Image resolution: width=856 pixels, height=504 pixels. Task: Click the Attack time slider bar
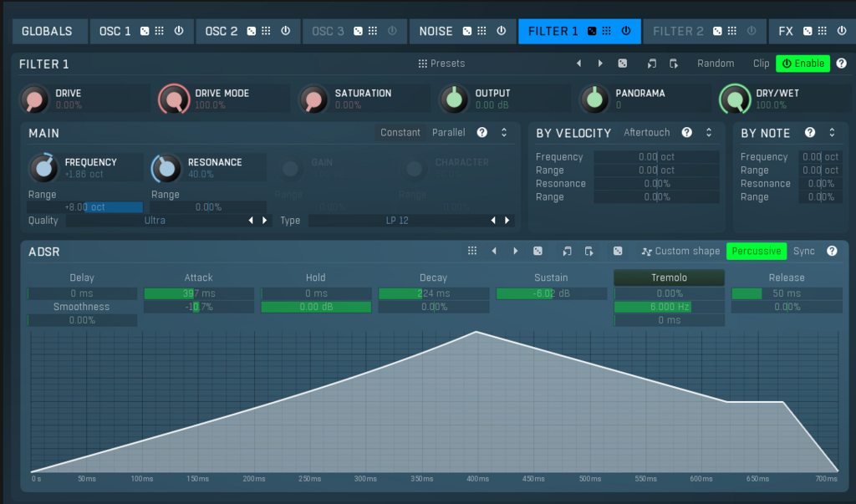click(198, 293)
